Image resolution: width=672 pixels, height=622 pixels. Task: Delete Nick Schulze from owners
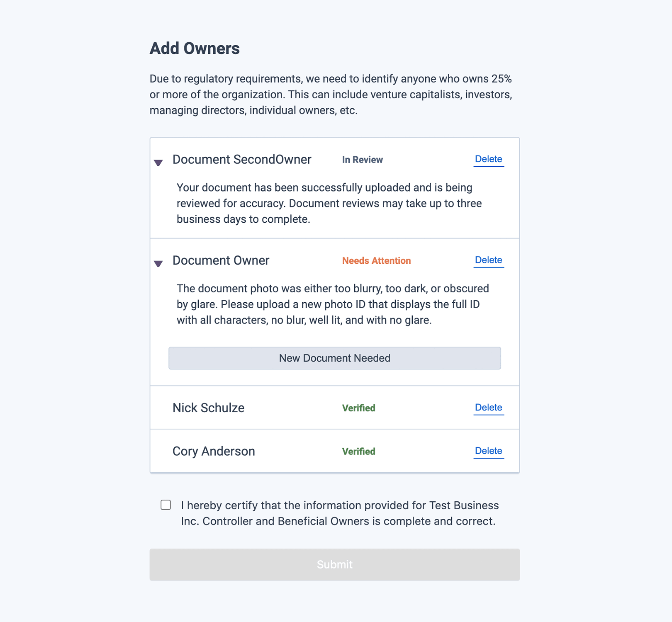(489, 408)
